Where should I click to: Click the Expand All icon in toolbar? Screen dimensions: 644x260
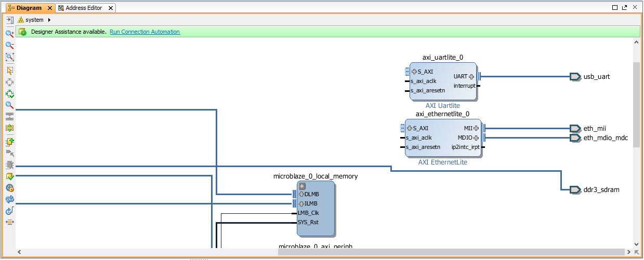coord(9,128)
